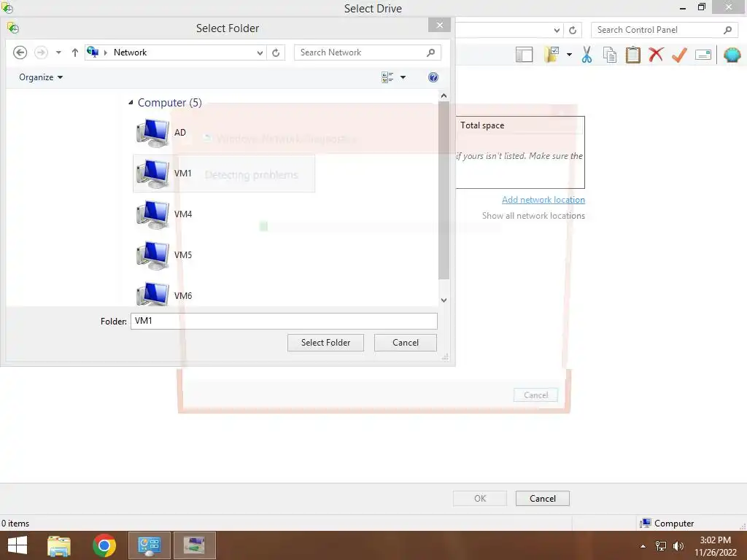The image size is (747, 560).
Task: Open the view options dropdown arrow
Action: coord(403,77)
